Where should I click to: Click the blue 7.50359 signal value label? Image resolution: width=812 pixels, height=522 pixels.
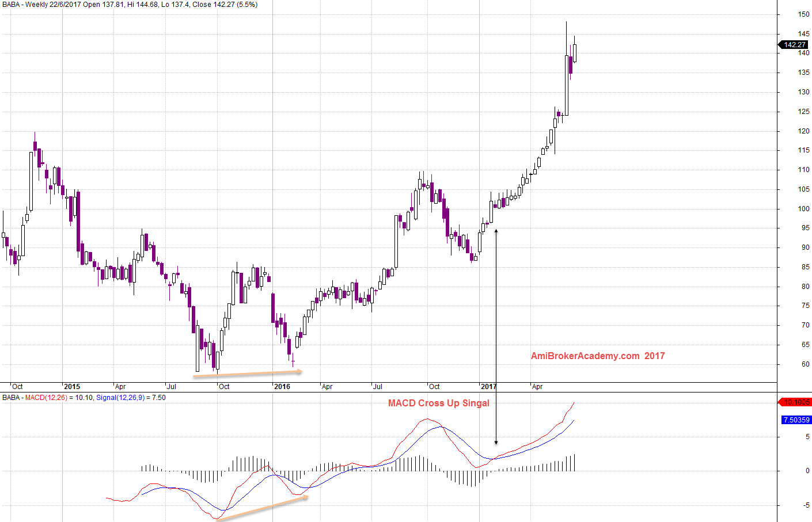point(796,420)
